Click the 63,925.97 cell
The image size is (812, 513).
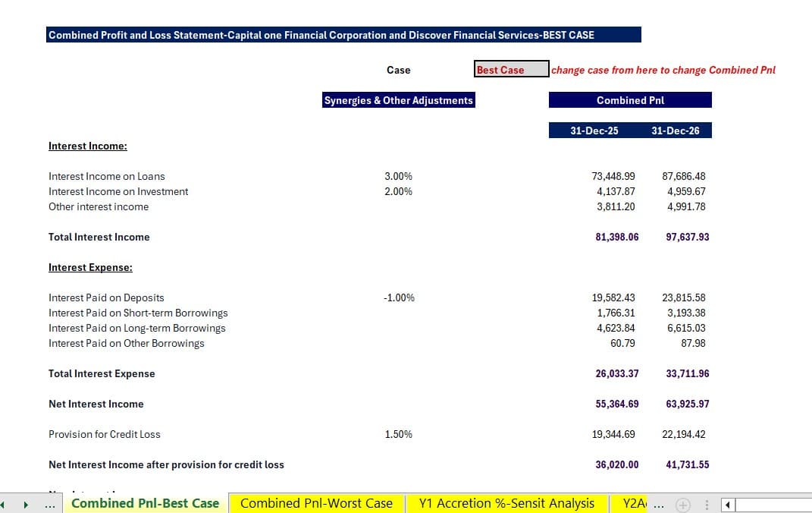(x=687, y=404)
